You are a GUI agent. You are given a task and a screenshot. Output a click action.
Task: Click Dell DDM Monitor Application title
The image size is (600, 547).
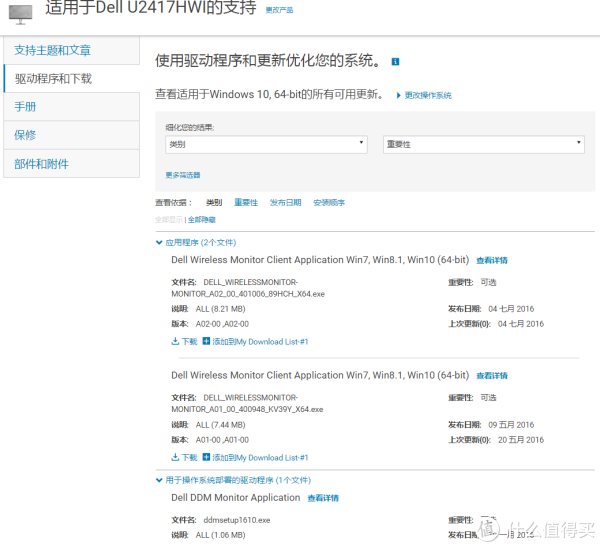point(235,498)
